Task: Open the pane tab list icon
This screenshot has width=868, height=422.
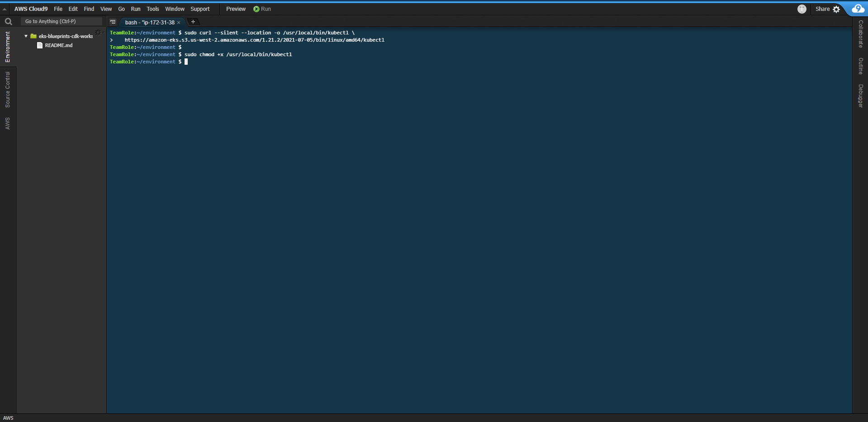Action: point(113,22)
